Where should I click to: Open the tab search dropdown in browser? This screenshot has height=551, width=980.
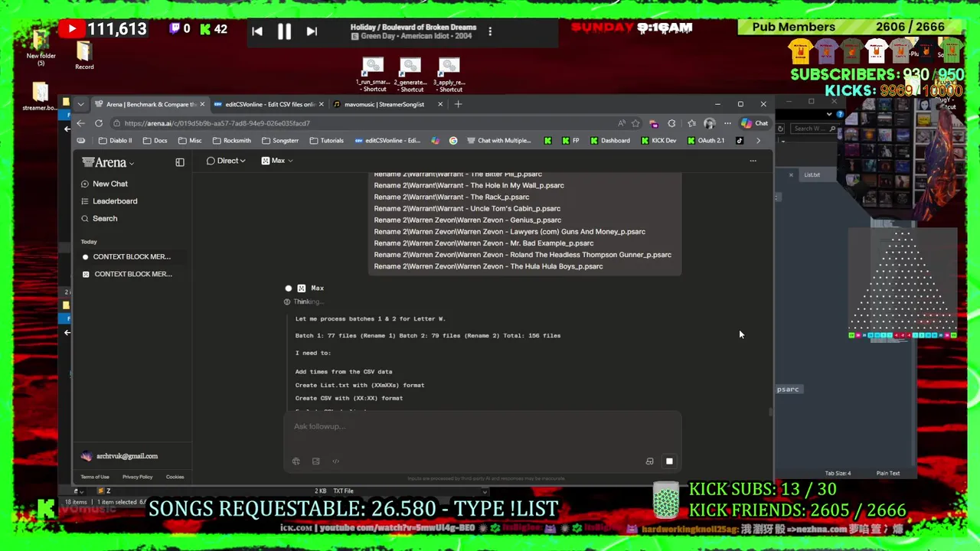80,104
